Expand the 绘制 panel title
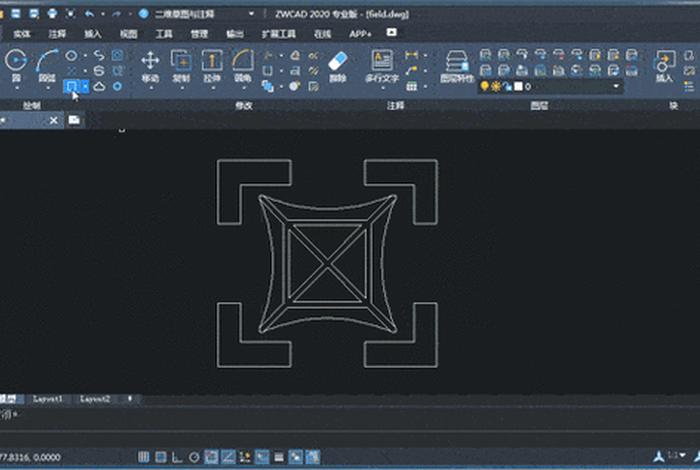The image size is (700, 470). pyautogui.click(x=32, y=105)
